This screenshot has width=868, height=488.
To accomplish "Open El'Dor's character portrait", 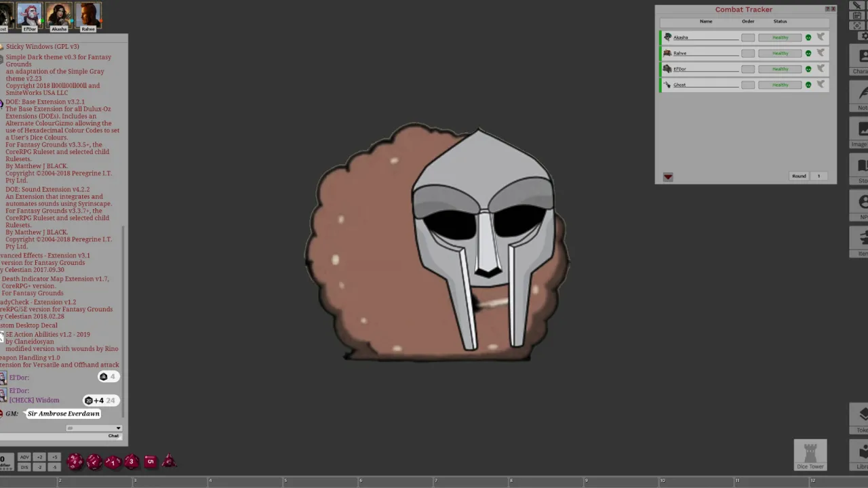I will click(30, 15).
